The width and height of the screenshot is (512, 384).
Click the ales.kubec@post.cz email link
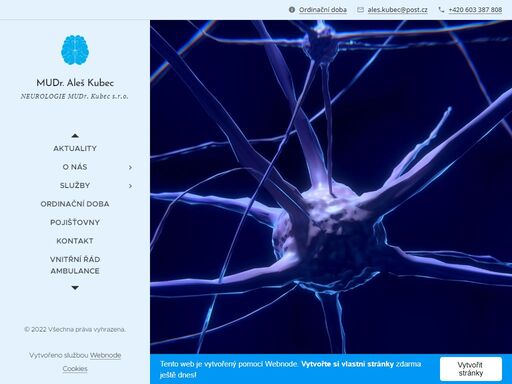tap(397, 10)
